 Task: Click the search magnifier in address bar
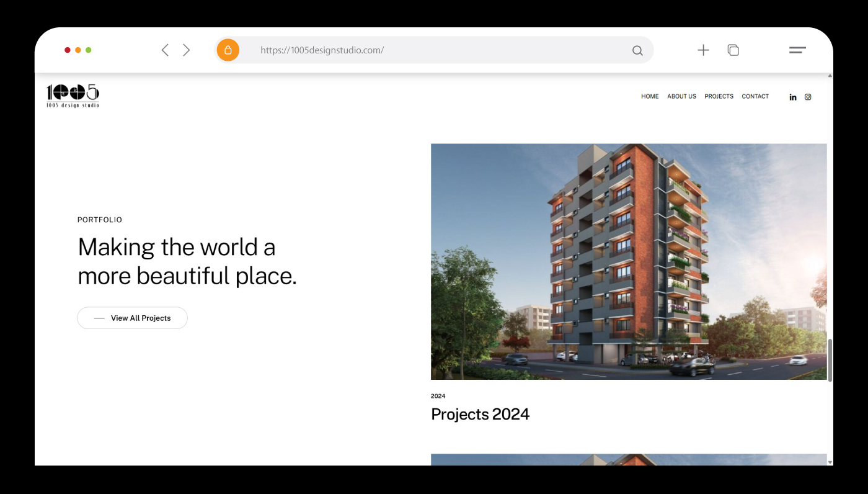click(637, 51)
